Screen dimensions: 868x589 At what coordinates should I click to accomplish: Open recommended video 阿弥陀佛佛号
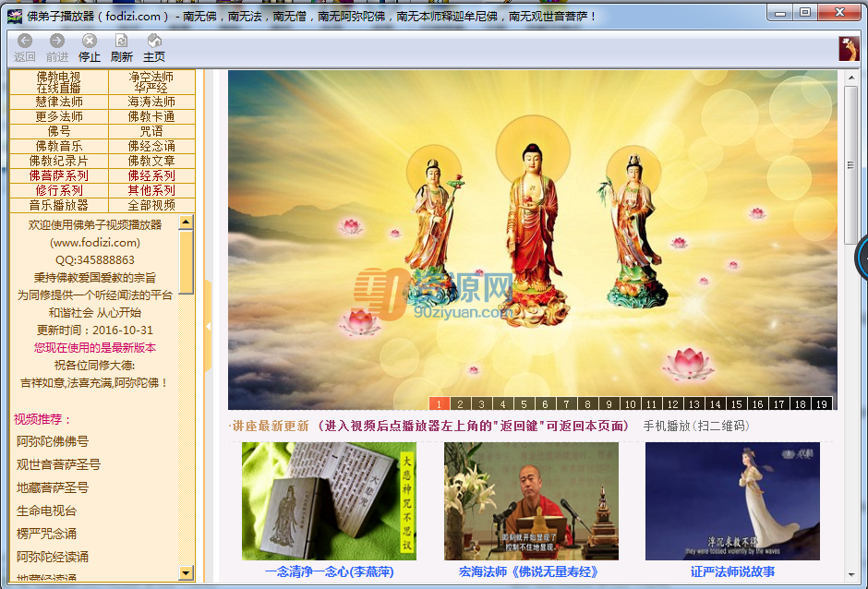(x=53, y=441)
